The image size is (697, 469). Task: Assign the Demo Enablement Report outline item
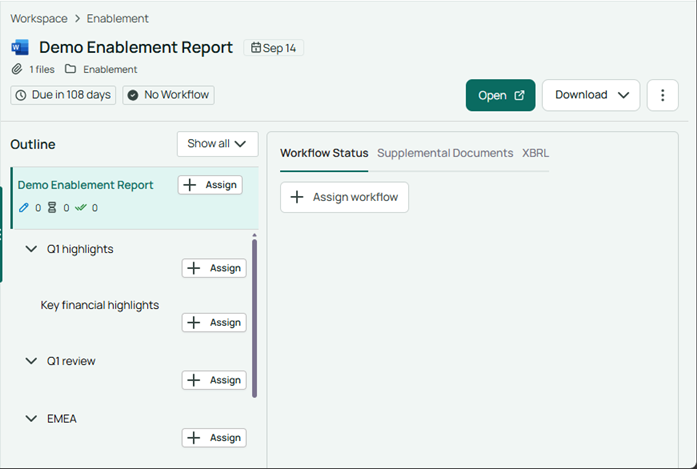pos(210,185)
